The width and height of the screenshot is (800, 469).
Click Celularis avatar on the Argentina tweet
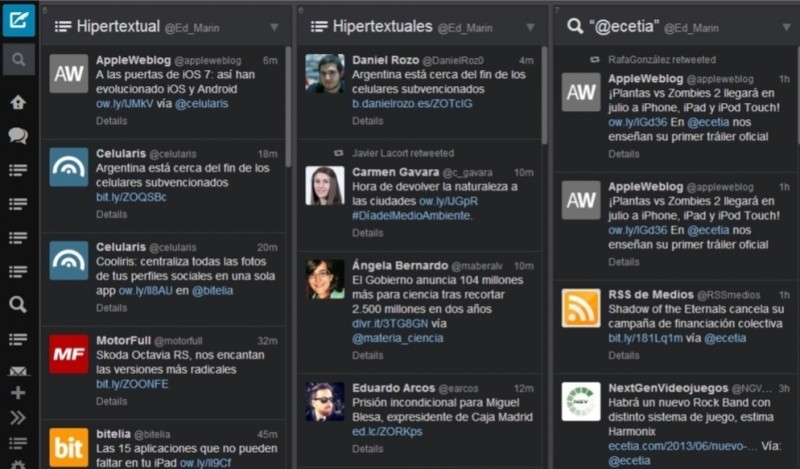pos(69,167)
